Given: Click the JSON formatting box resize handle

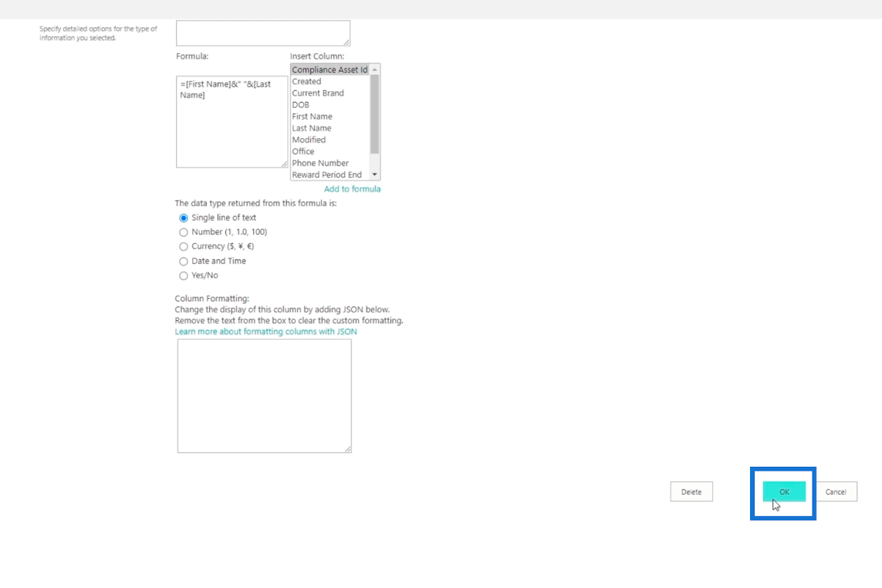Looking at the screenshot, I should [348, 449].
